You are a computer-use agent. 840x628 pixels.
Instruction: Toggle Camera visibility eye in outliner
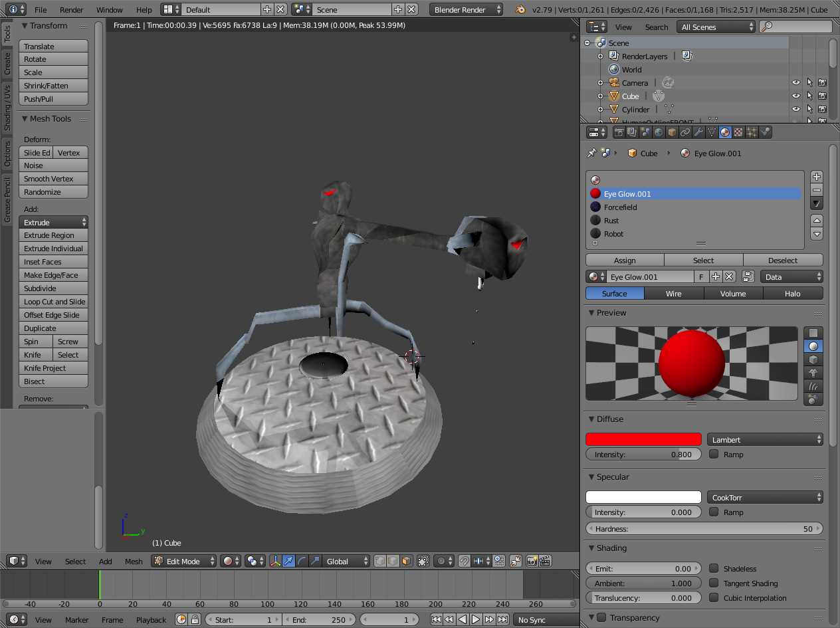[795, 82]
